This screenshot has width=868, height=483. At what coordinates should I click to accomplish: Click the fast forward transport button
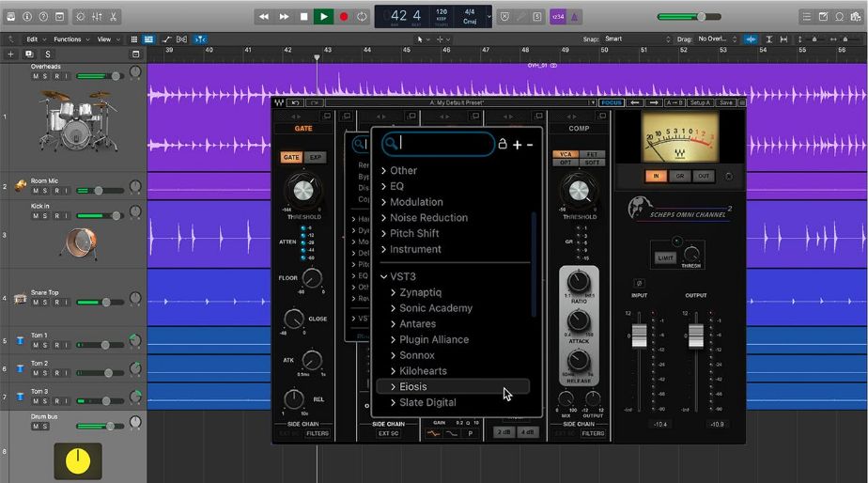[284, 17]
